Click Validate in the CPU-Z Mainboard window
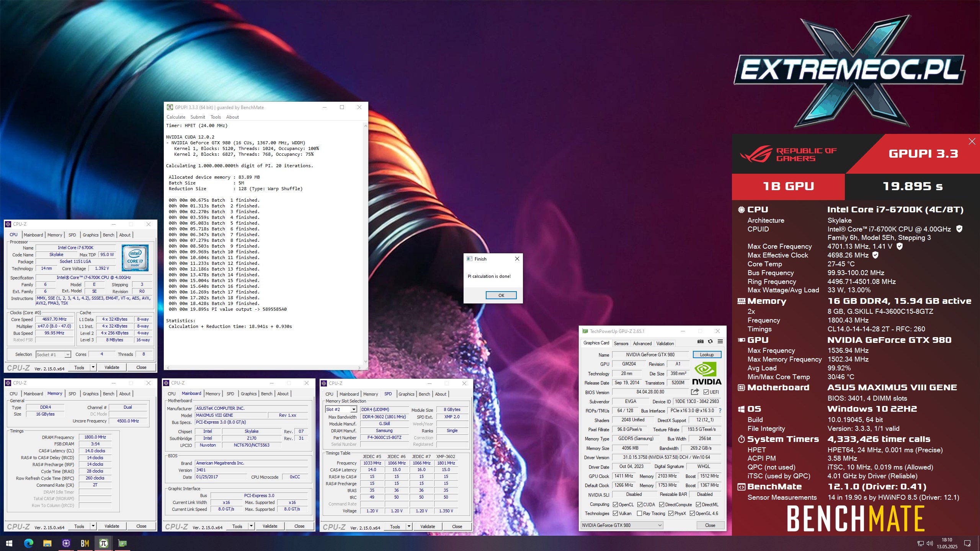This screenshot has height=551, width=980. (270, 527)
